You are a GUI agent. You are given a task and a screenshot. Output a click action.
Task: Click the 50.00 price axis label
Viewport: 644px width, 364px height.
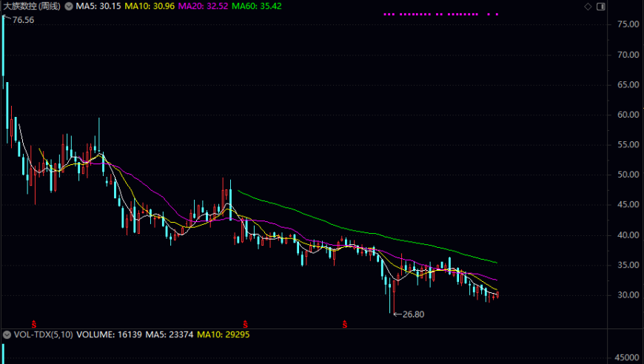point(626,175)
